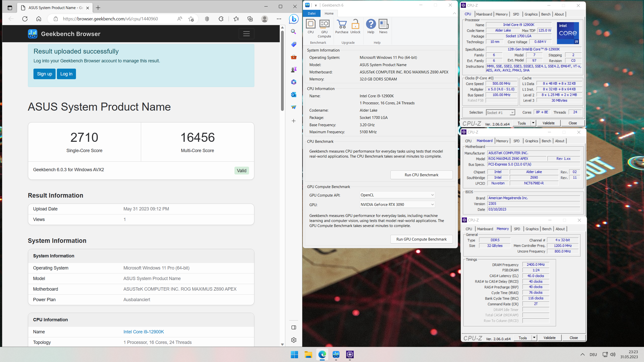644x362 pixels.
Task: Switch to SPD tab in middle CPU-Z window
Action: point(516,141)
